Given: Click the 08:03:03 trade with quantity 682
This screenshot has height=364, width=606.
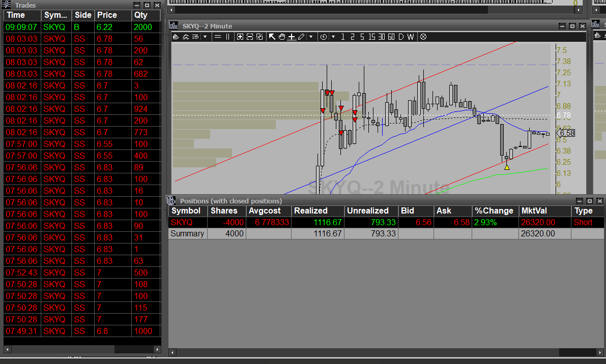Looking at the screenshot, I should 82,74.
